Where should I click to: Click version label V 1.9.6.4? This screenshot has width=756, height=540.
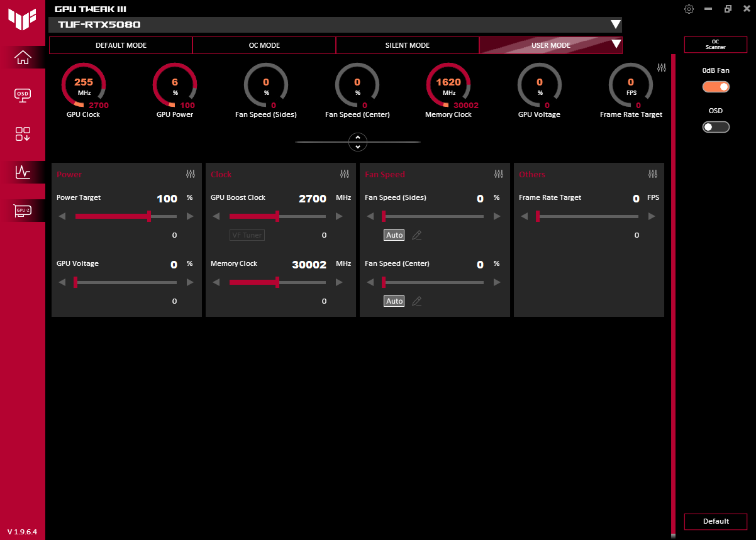pyautogui.click(x=22, y=532)
